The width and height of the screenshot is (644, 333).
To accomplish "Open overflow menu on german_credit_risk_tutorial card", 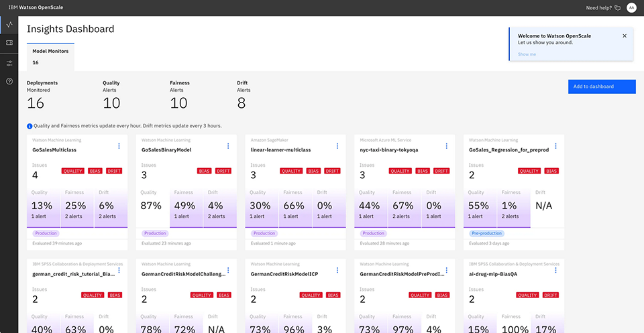I will click(x=119, y=270).
